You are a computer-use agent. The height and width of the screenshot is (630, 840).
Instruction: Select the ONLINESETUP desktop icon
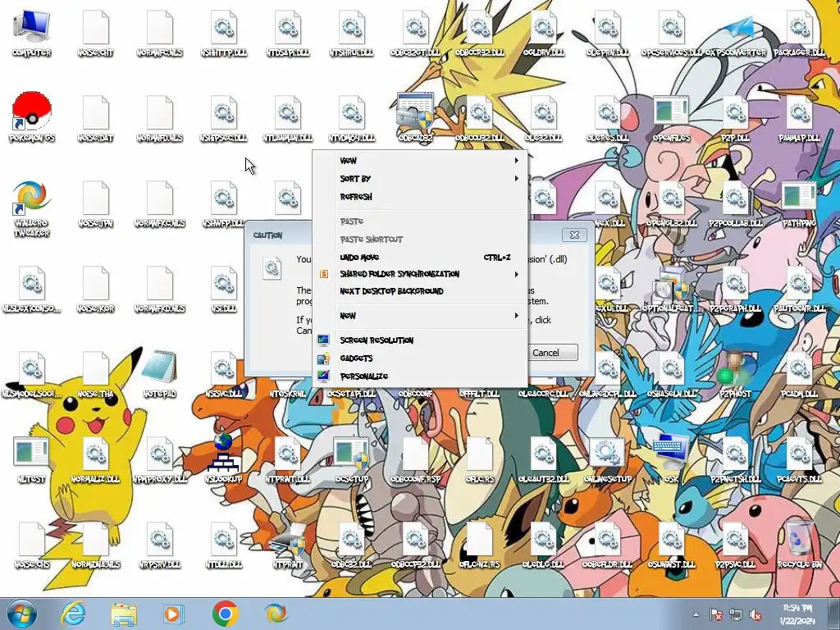click(x=607, y=459)
